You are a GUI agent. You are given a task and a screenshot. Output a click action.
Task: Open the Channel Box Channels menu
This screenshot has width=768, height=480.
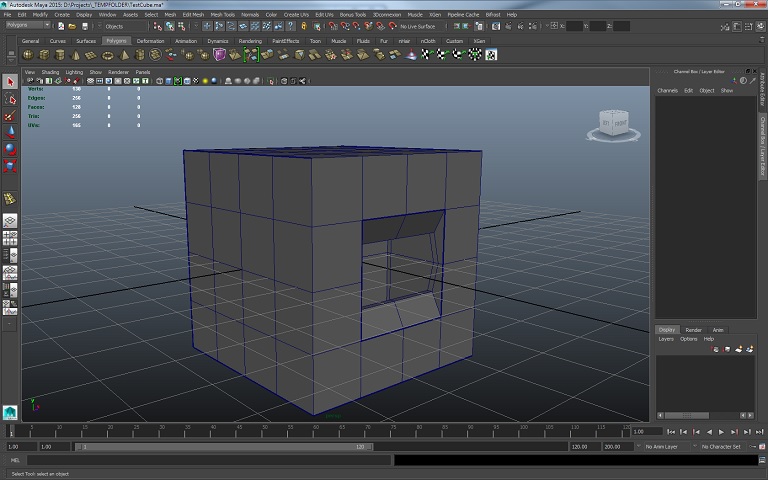667,91
